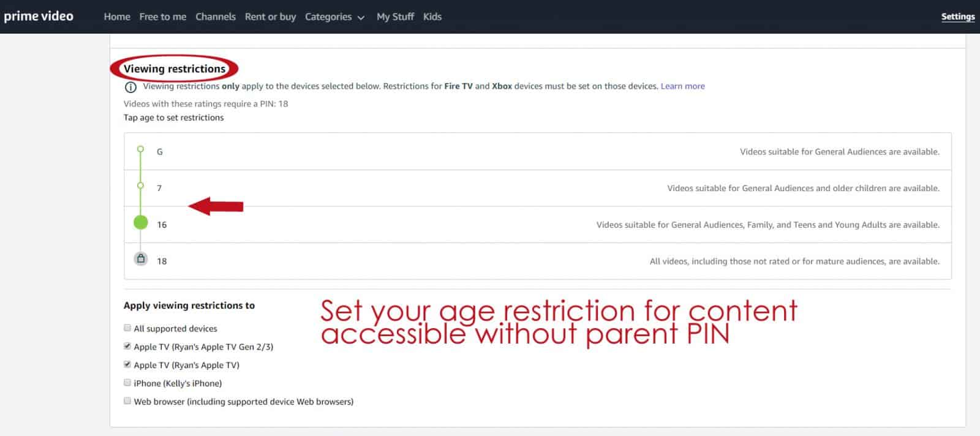980x436 pixels.
Task: Go to the Home tab
Action: [x=117, y=17]
